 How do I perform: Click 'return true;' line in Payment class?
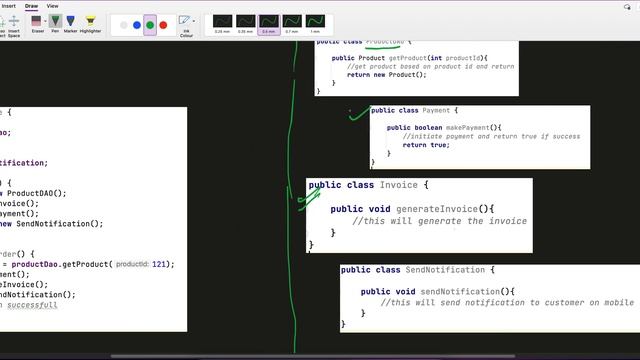tap(426, 145)
